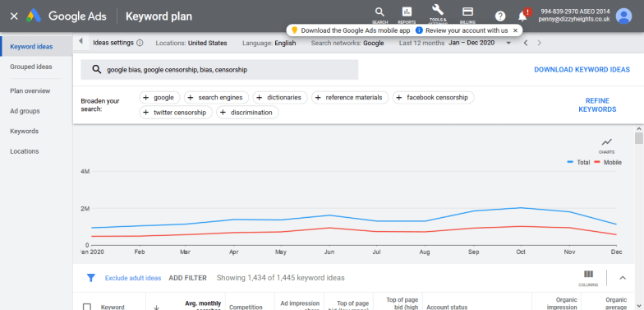Sort by Account status column header
Viewport: 644px width, 310px height.
coord(447,307)
